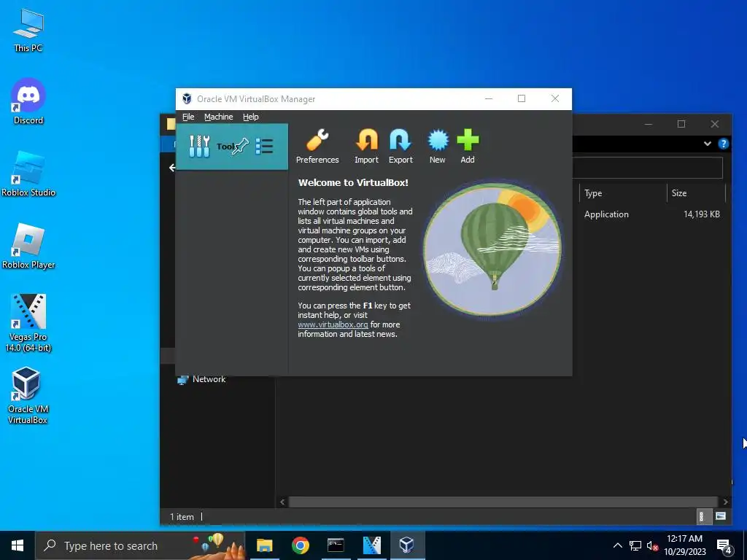Open VirtualBox Preferences wrench icon
Screen dimensions: 747x560
(x=317, y=140)
